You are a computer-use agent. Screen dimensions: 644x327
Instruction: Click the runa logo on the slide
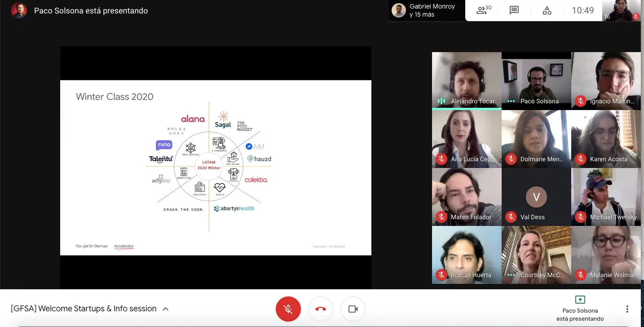coord(164,145)
